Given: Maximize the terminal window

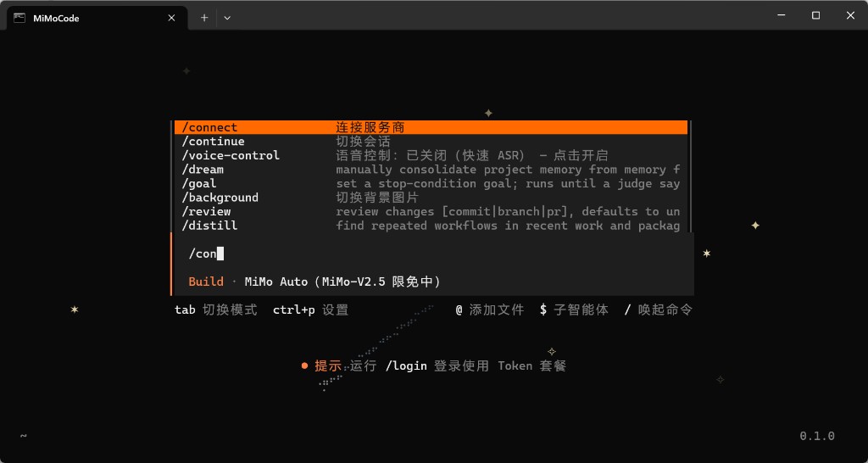Looking at the screenshot, I should click(x=815, y=15).
